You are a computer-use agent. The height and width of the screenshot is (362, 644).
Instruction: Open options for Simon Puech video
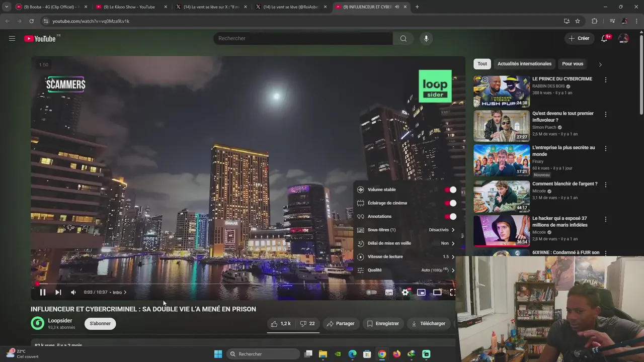606,115
